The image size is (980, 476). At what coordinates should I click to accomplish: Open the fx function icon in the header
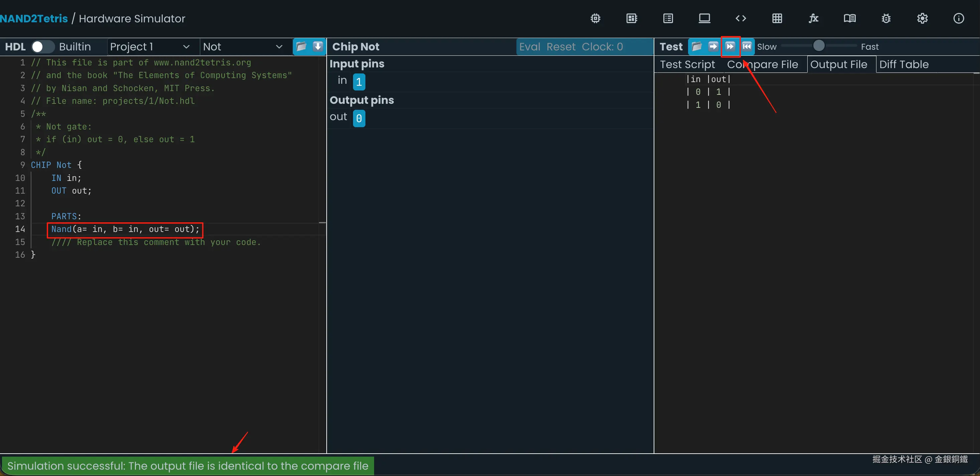[813, 18]
